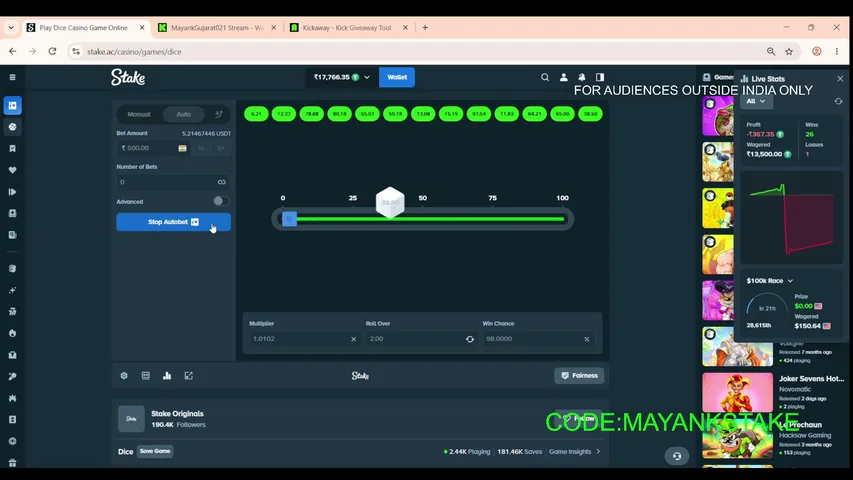The width and height of the screenshot is (853, 480).
Task: Open the favourites heart icon in sidebar
Action: [x=13, y=170]
